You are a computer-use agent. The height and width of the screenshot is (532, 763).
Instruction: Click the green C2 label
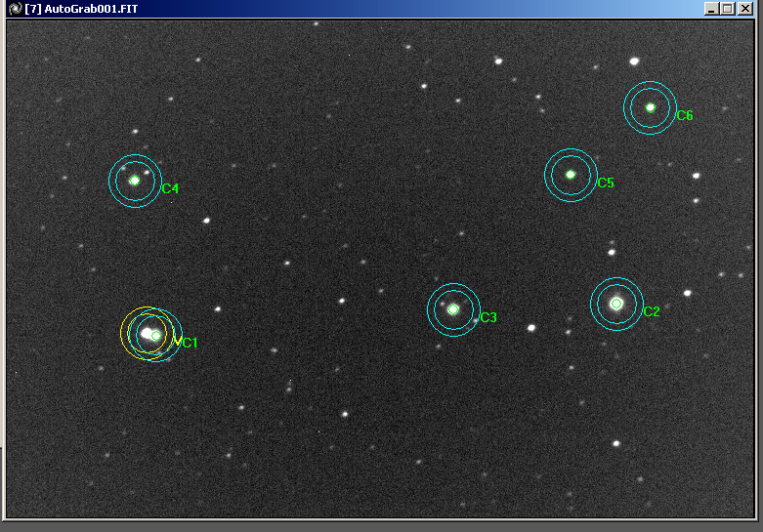652,311
